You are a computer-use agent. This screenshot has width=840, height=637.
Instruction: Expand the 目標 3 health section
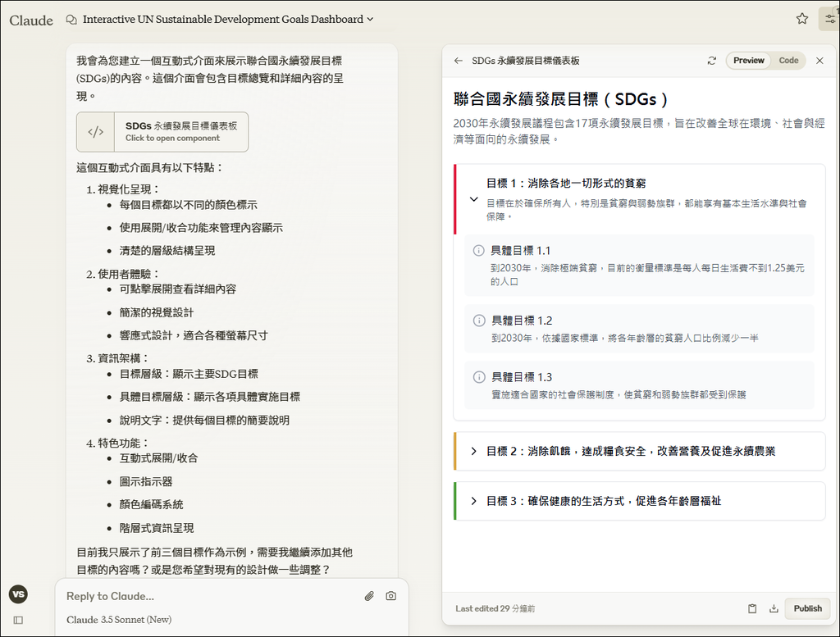[472, 501]
